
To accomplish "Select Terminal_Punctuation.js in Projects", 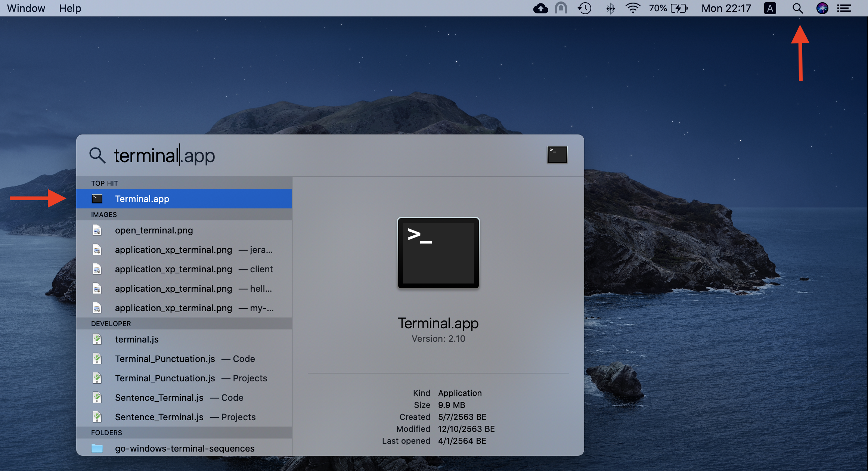I will coord(184,378).
